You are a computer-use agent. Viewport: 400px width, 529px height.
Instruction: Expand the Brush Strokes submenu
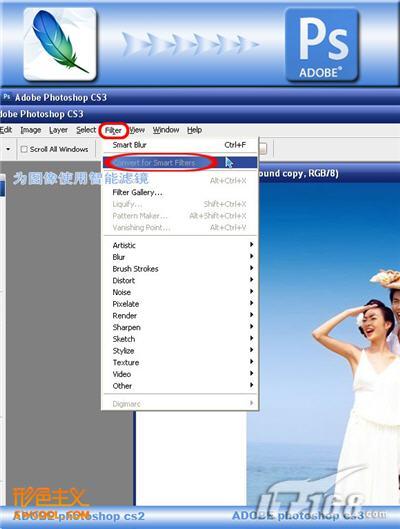pyautogui.click(x=180, y=269)
